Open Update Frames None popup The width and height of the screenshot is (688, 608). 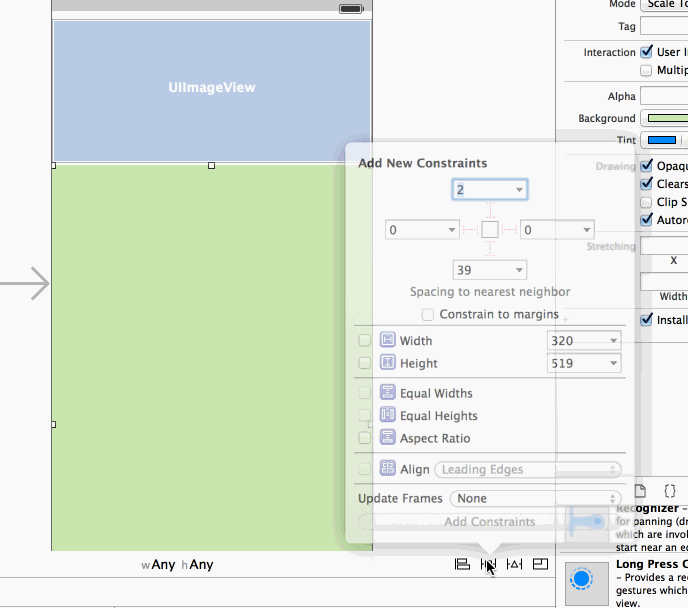click(535, 498)
